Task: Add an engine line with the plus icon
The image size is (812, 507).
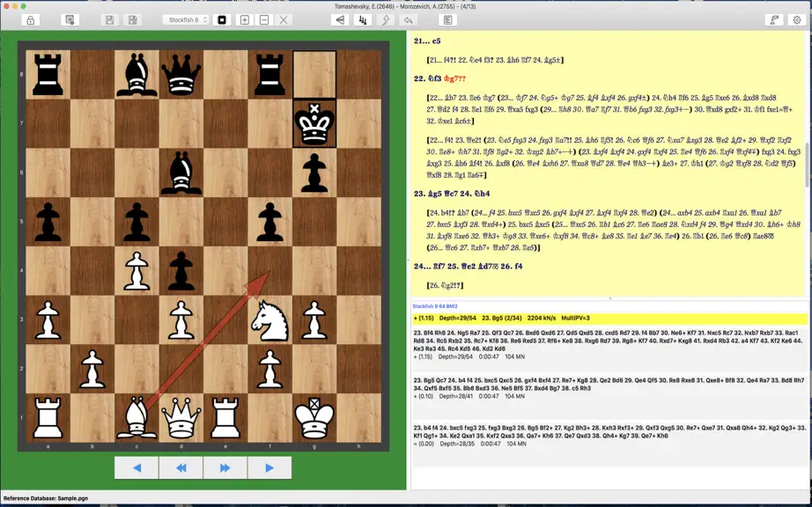Action: 245,20
